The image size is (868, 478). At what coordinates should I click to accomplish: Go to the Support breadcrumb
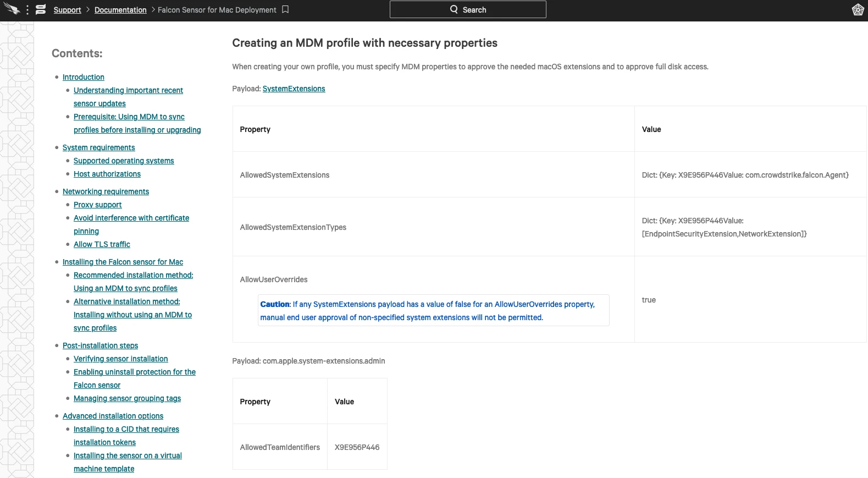[67, 10]
